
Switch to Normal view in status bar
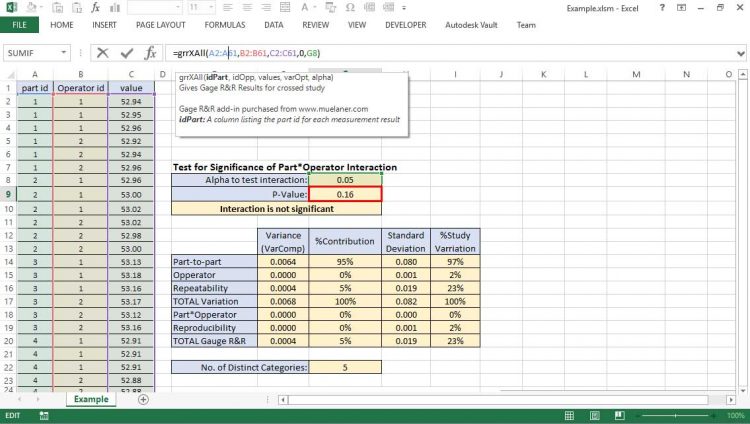point(569,415)
